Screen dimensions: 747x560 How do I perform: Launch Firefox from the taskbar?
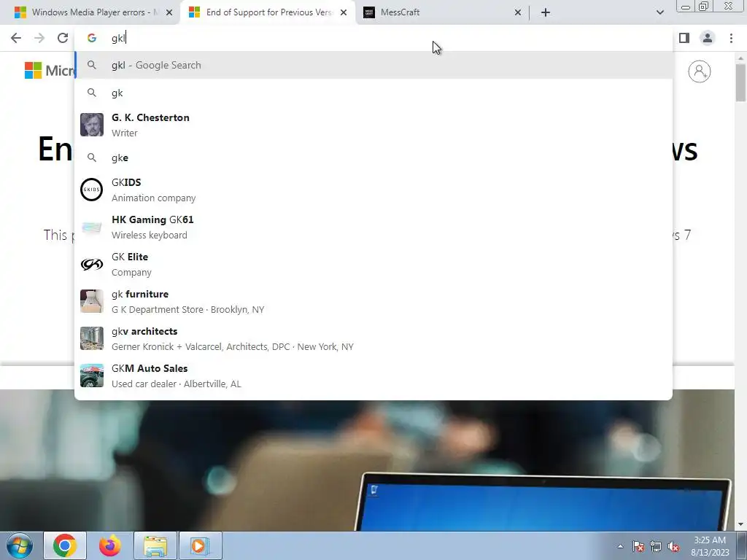coord(109,545)
